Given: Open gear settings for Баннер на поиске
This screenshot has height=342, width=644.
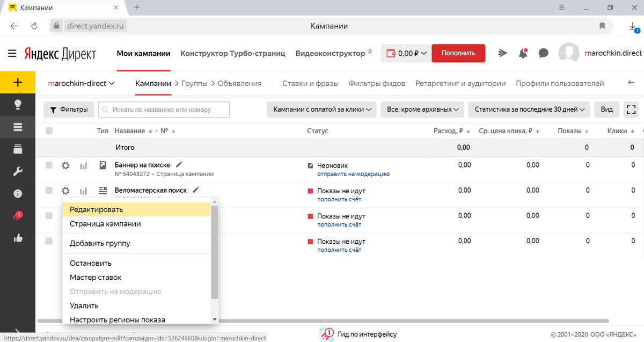Looking at the screenshot, I should coord(65,166).
